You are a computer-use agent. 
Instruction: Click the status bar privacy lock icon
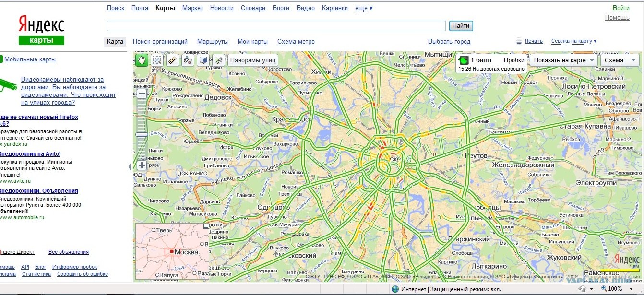tap(582, 289)
